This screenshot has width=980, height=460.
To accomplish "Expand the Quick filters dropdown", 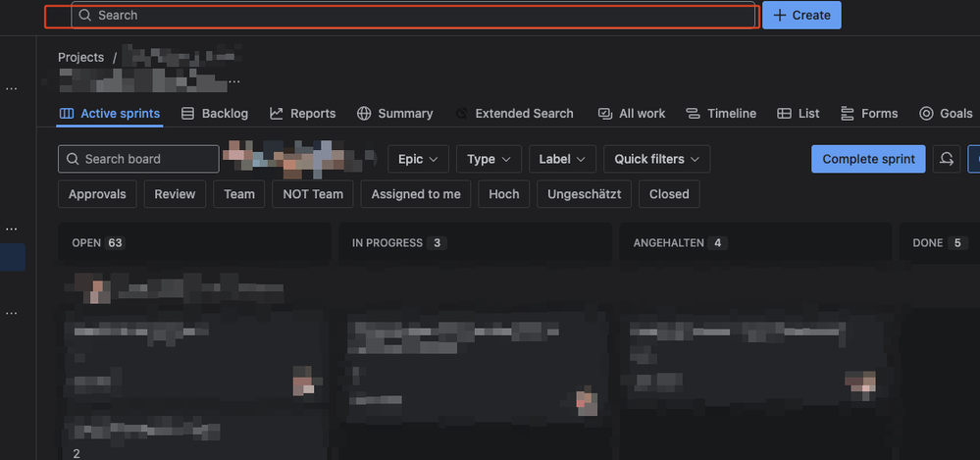I will [657, 159].
